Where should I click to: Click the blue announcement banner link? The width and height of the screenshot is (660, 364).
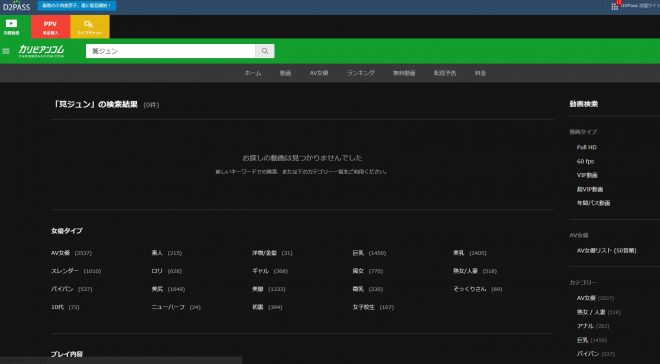tap(77, 6)
